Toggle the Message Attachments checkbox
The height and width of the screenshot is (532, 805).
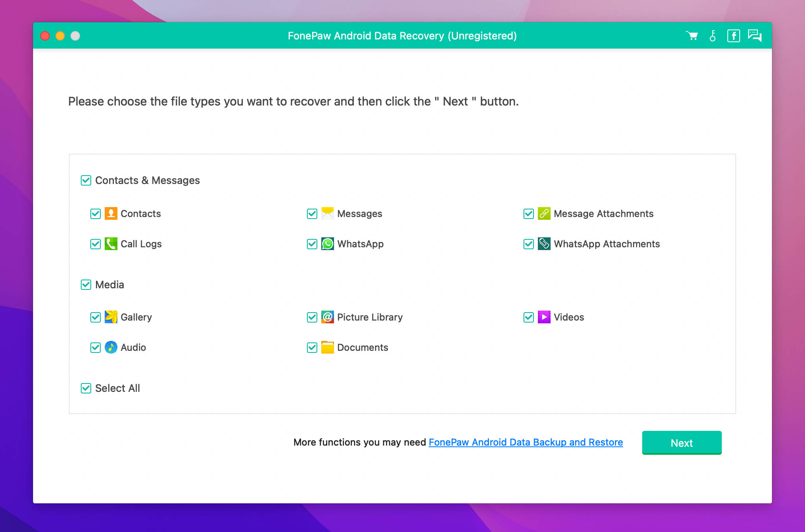coord(529,214)
